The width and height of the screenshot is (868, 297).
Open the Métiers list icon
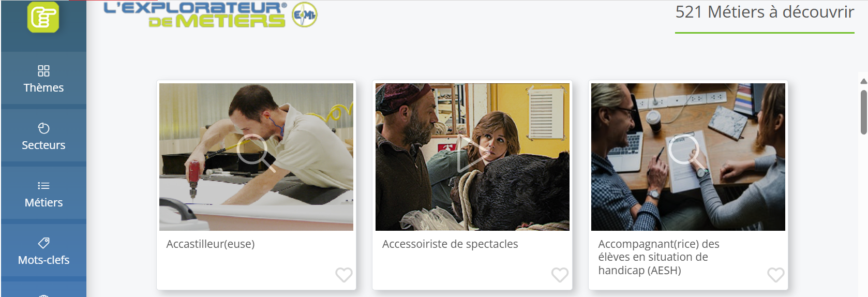(x=43, y=186)
